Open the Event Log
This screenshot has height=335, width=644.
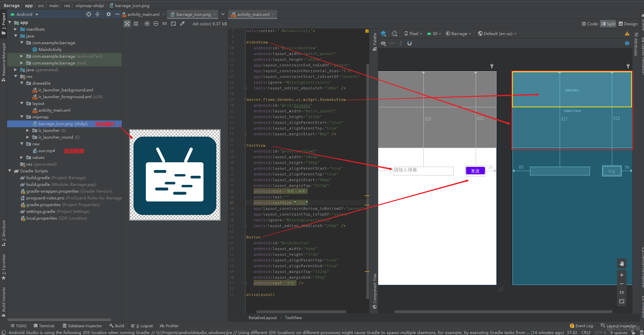click(581, 326)
